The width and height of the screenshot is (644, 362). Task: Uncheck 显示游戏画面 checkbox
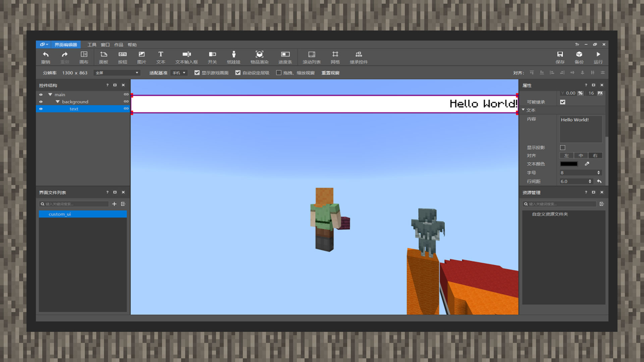(197, 73)
